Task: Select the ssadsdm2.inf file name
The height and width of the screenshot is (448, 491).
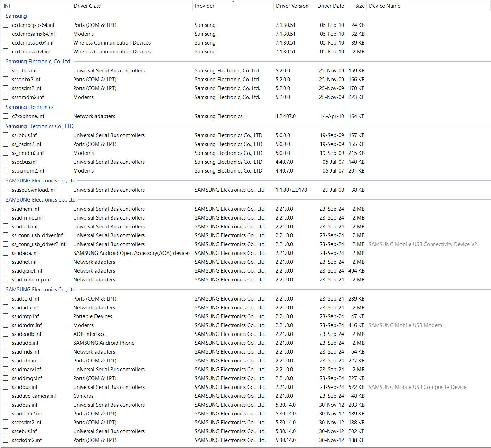Action: pyautogui.click(x=27, y=414)
